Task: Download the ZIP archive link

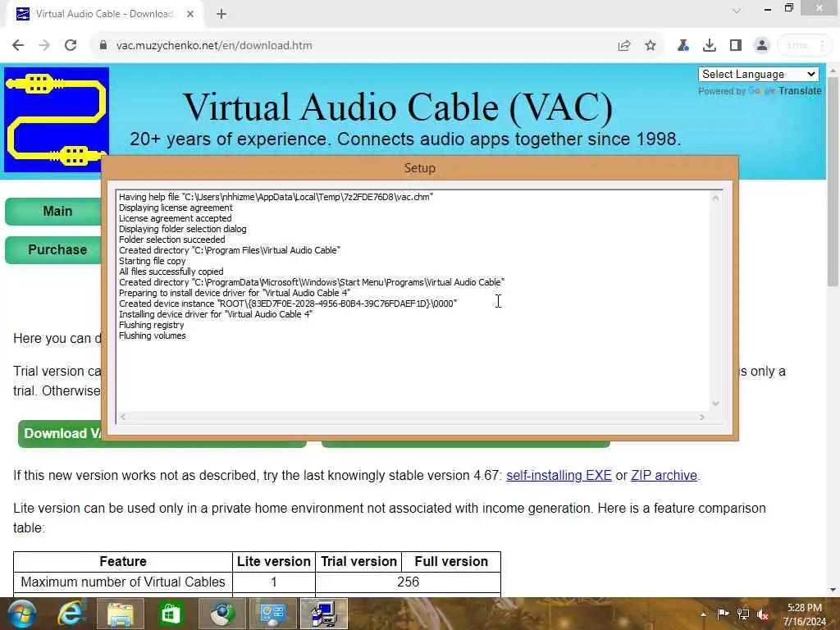Action: [664, 475]
